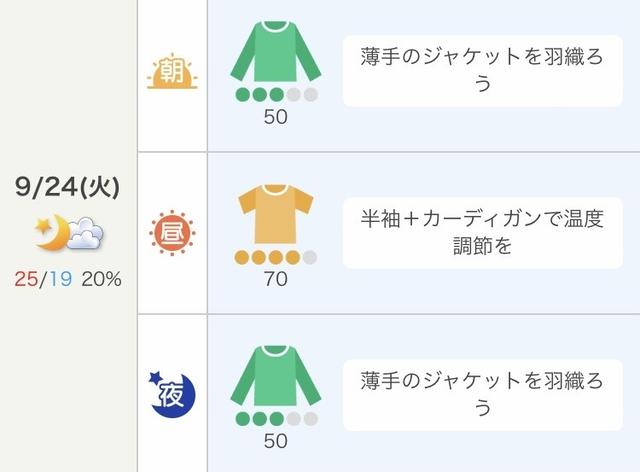The width and height of the screenshot is (640, 472).
Task: Click the morning 朝 sunrise icon
Action: (x=172, y=72)
